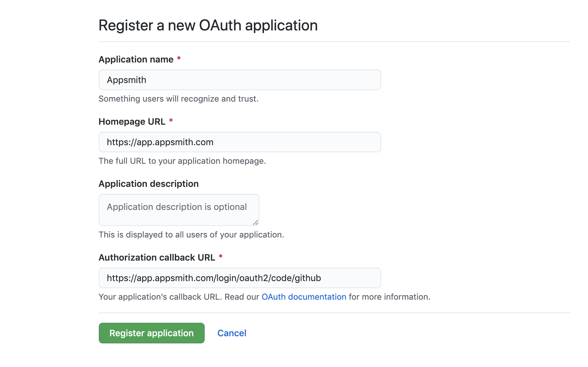The image size is (588, 367).
Task: Click the Homepage URL label text
Action: 132,121
